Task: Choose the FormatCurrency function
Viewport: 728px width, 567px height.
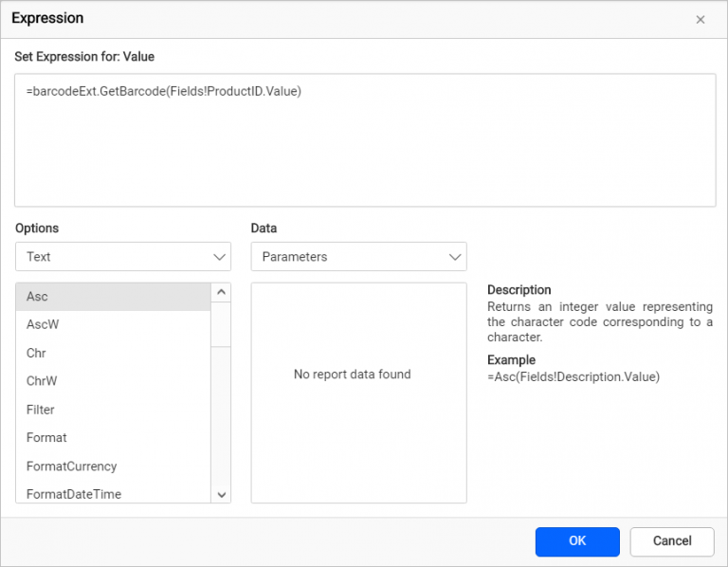Action: tap(114, 466)
